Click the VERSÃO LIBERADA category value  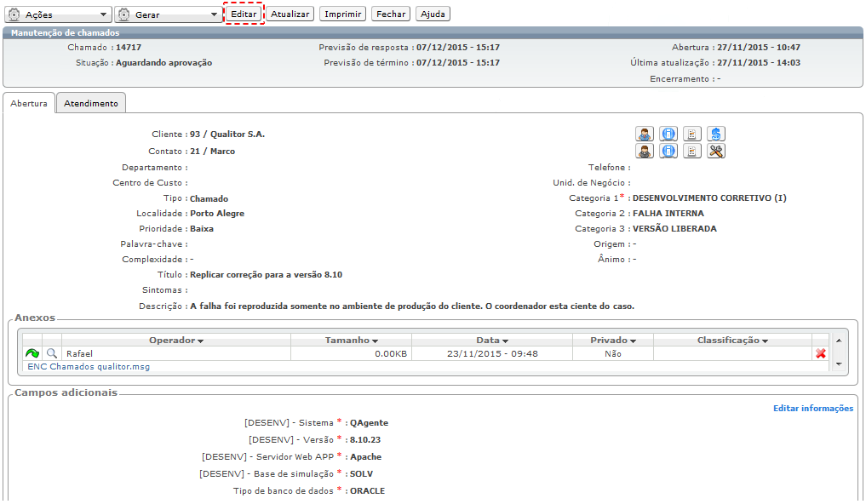(674, 228)
